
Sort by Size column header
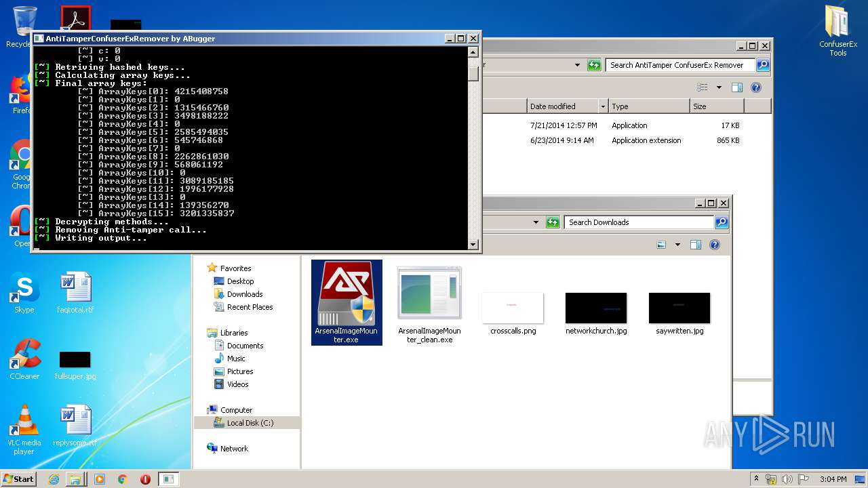coord(717,106)
